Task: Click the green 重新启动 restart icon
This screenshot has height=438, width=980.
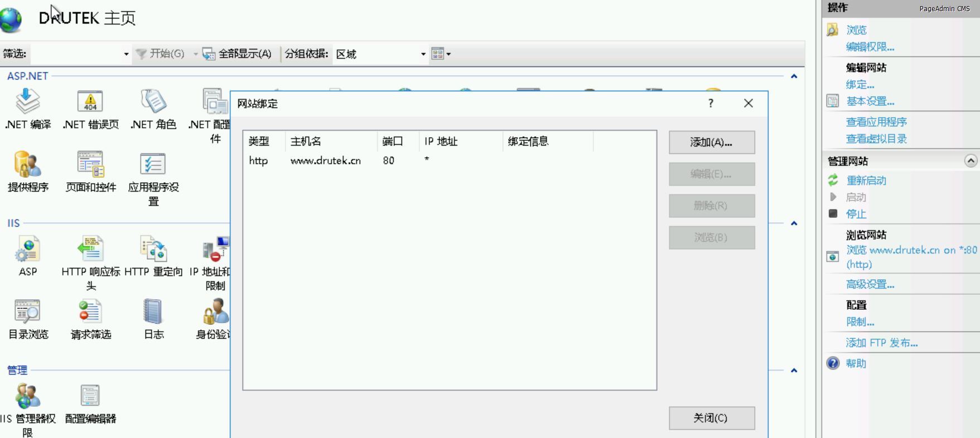Action: (833, 180)
